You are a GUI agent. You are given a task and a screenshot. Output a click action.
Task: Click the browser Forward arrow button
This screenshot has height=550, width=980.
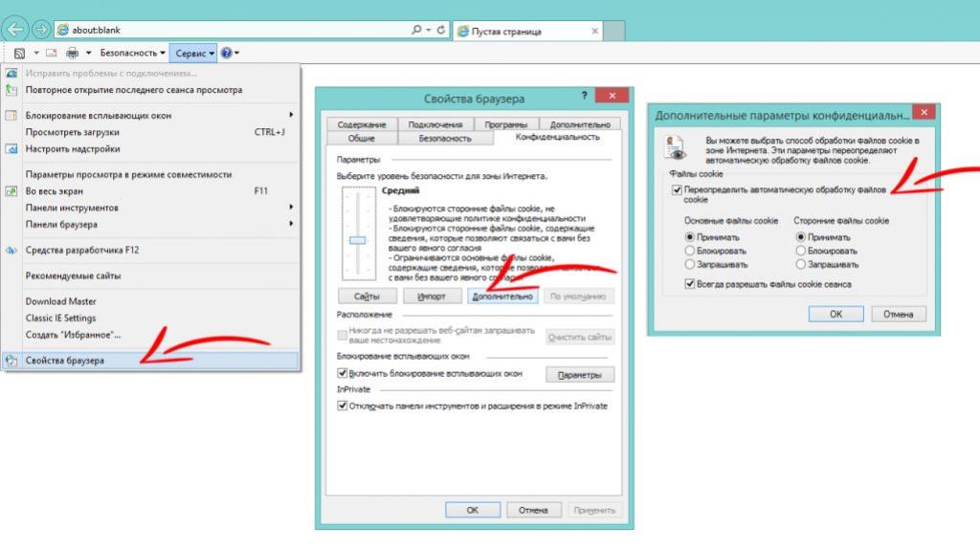(x=40, y=30)
